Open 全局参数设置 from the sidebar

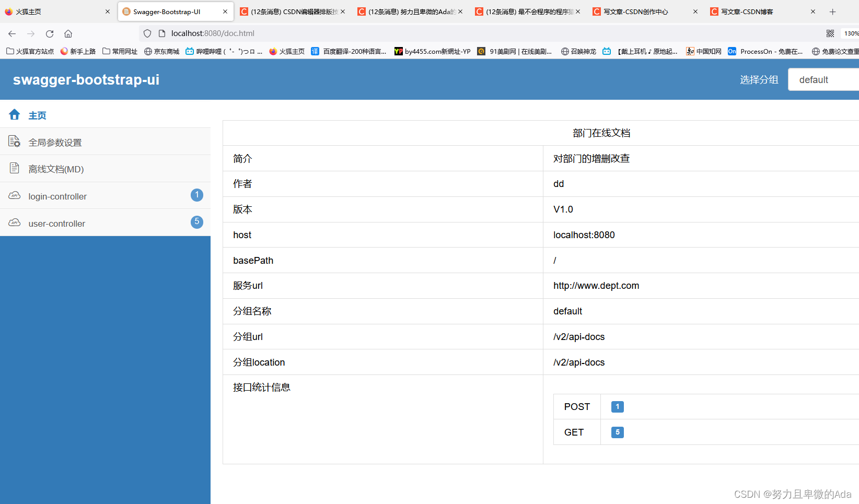55,142
